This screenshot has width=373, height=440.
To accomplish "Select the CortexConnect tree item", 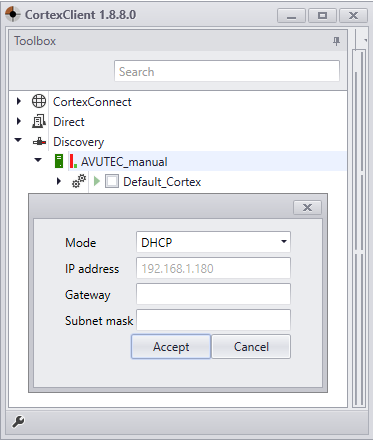I will pyautogui.click(x=92, y=102).
